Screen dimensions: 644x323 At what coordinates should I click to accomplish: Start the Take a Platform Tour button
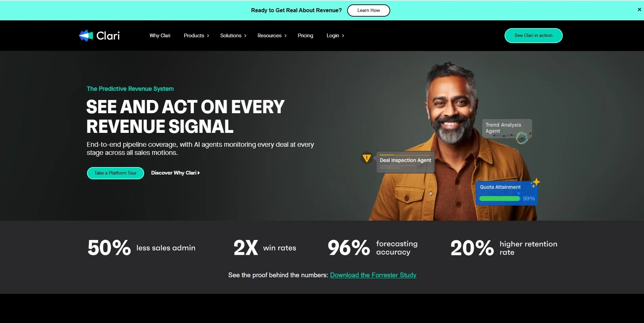coord(115,173)
